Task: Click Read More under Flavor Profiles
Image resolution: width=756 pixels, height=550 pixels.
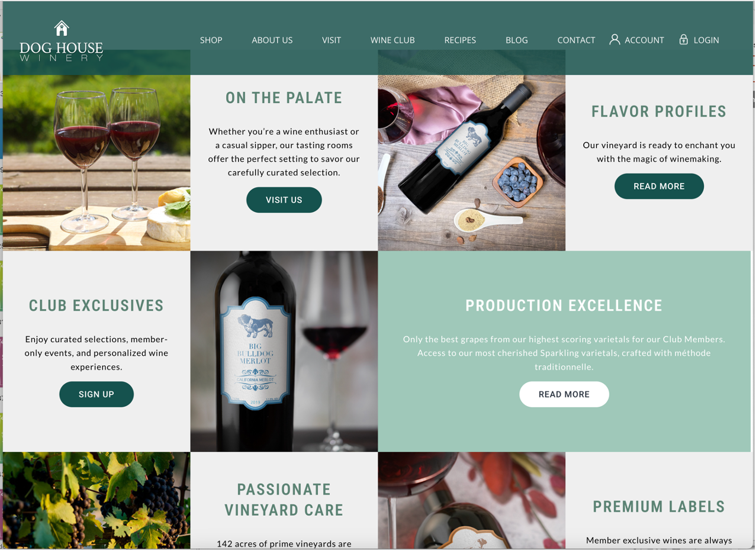Action: 659,186
